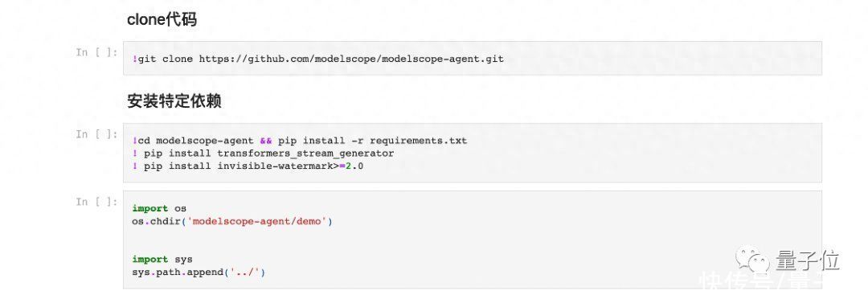
Task: Click the os.chdir modelscope-agent/demo line
Action: [232, 222]
